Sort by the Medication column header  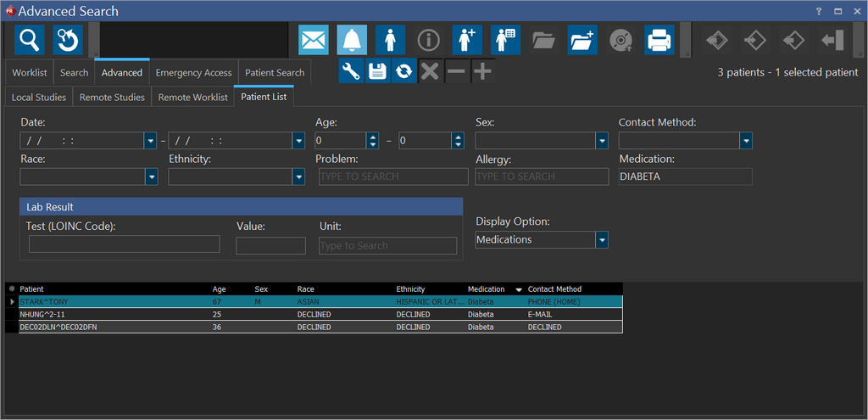[486, 289]
